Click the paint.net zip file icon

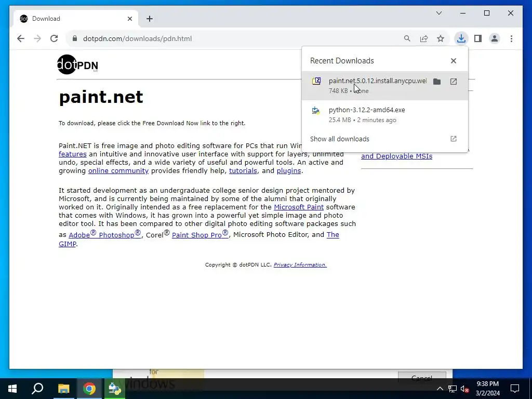[x=316, y=81]
